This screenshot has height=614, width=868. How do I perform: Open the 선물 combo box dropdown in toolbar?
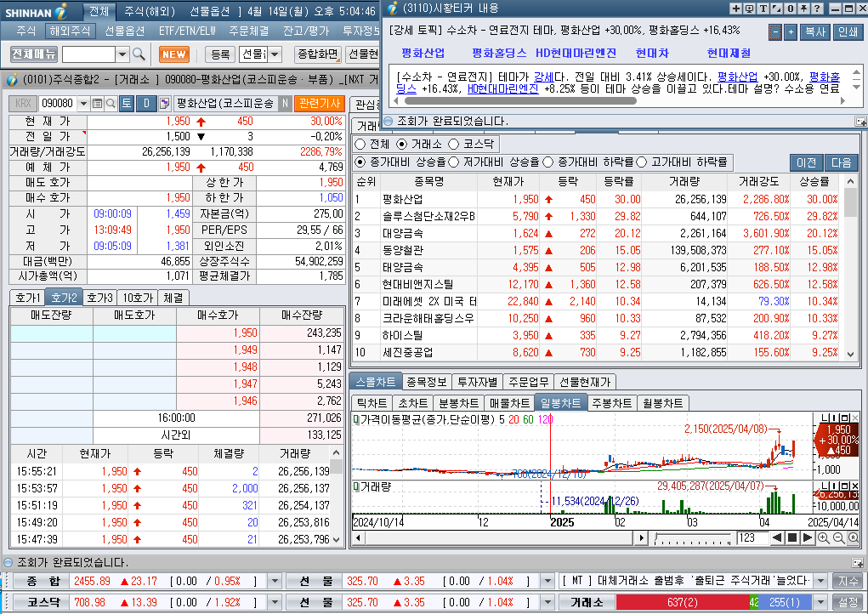(275, 54)
